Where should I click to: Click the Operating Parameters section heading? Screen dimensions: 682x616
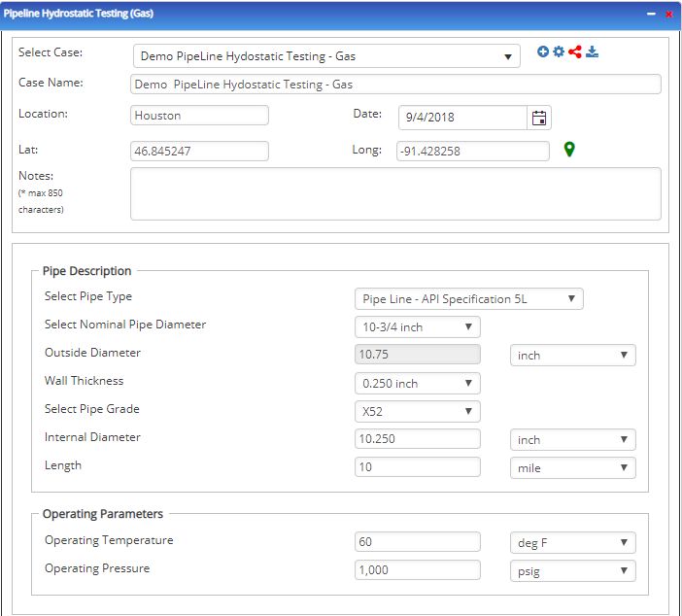pyautogui.click(x=103, y=514)
